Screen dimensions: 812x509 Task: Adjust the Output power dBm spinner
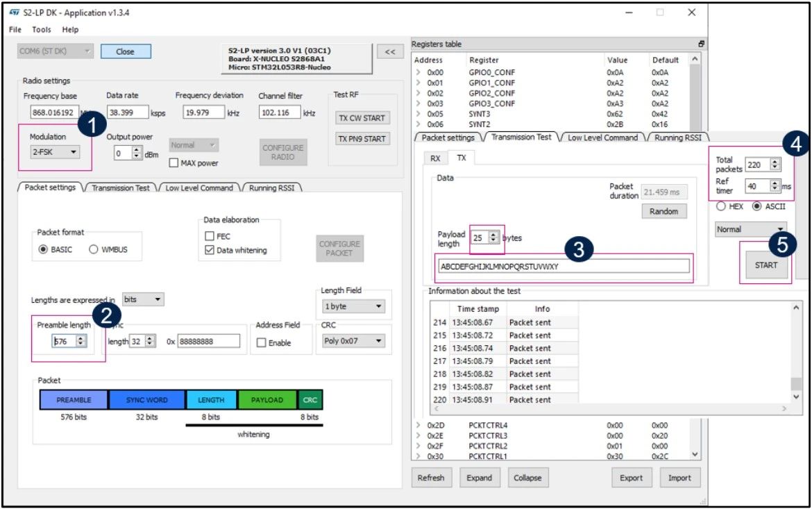pos(136,153)
